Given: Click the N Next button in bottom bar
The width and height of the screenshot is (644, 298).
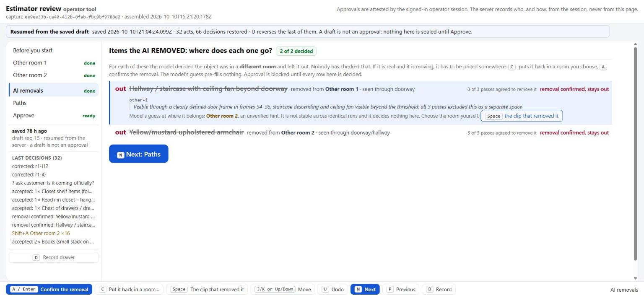Looking at the screenshot, I should 365,289.
